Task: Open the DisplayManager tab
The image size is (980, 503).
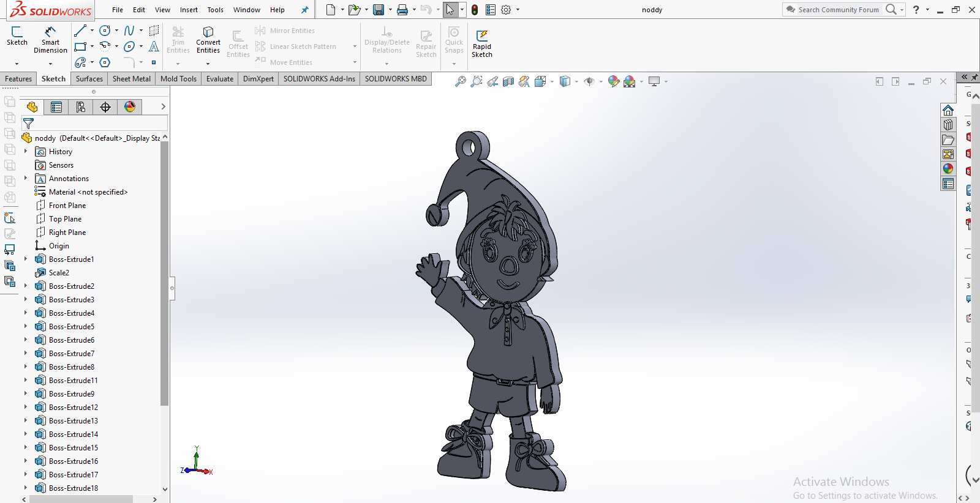Action: click(x=130, y=107)
